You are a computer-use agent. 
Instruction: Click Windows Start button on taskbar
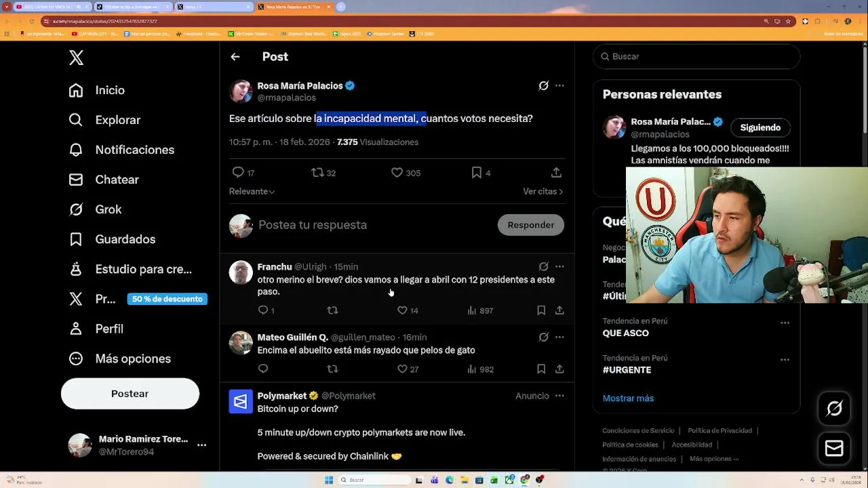[329, 480]
